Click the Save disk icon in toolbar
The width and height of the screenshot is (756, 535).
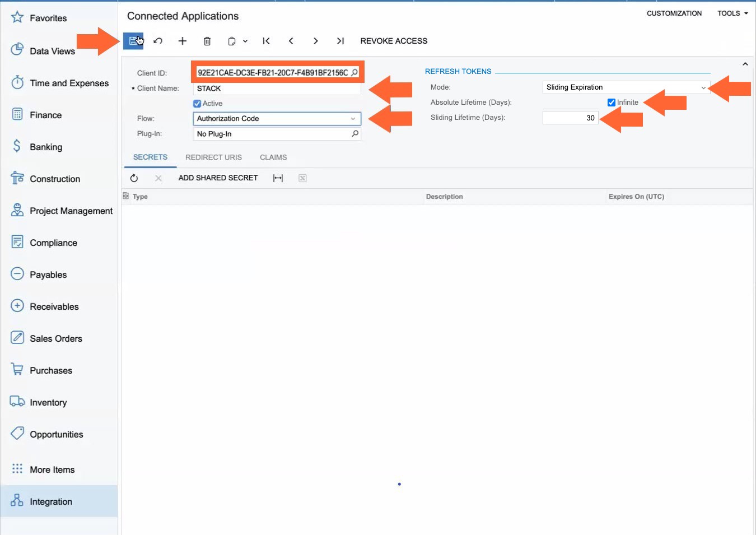133,41
